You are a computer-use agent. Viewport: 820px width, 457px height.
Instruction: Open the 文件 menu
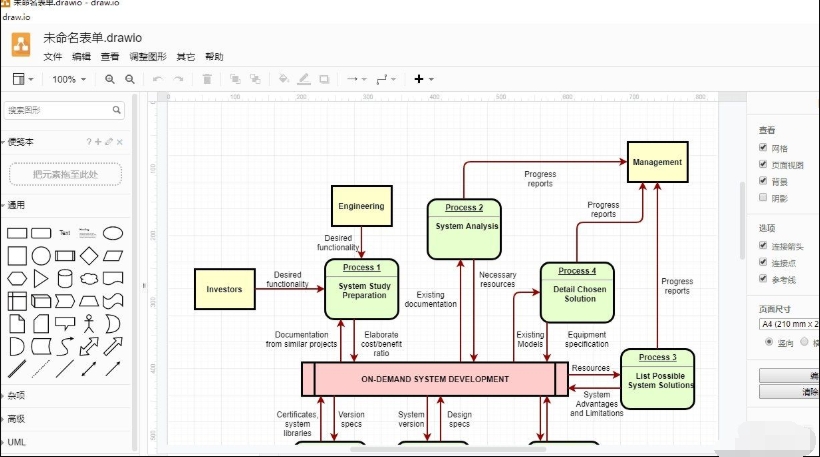(53, 57)
